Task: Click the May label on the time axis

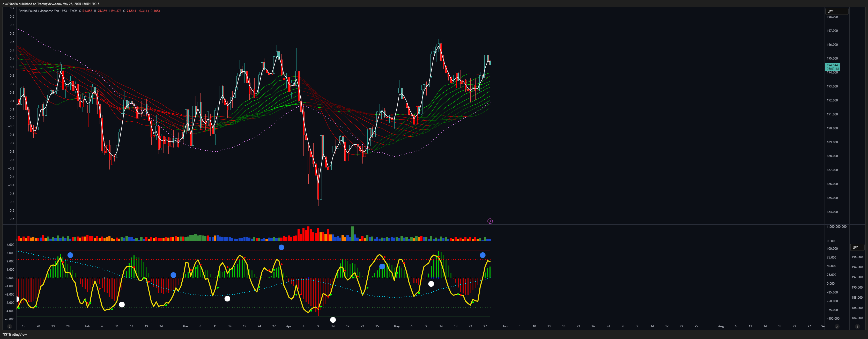Action: tap(397, 326)
